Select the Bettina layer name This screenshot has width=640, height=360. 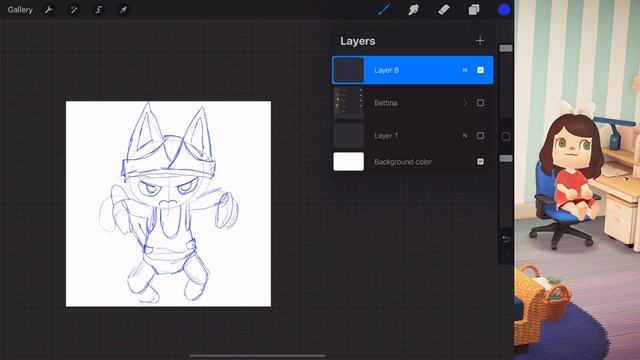386,103
